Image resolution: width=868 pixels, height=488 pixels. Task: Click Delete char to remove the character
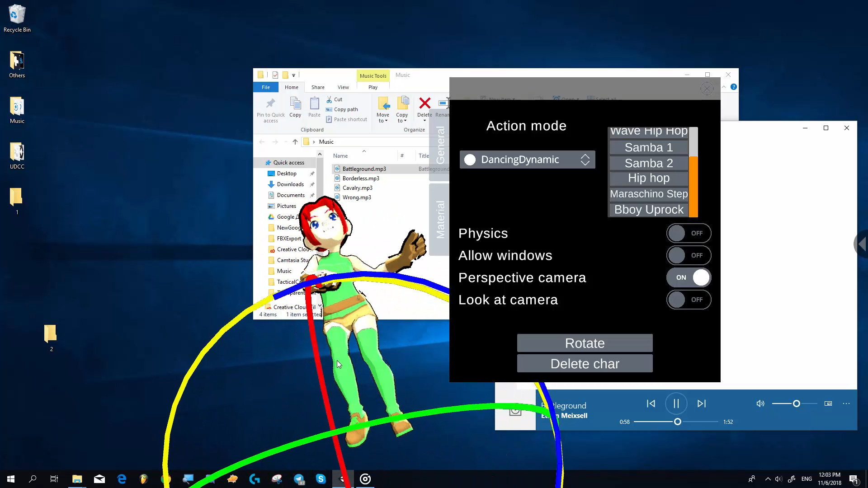point(585,363)
